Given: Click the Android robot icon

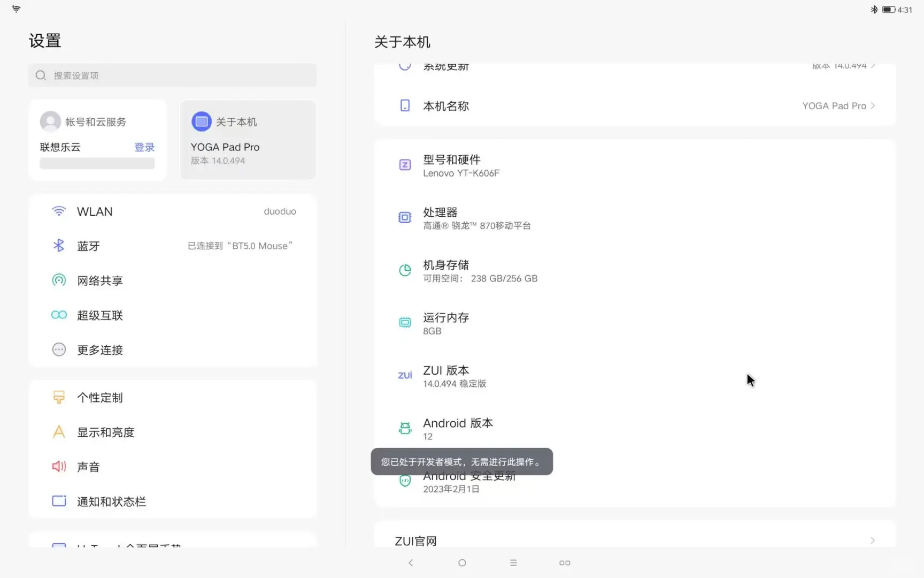Looking at the screenshot, I should point(405,428).
